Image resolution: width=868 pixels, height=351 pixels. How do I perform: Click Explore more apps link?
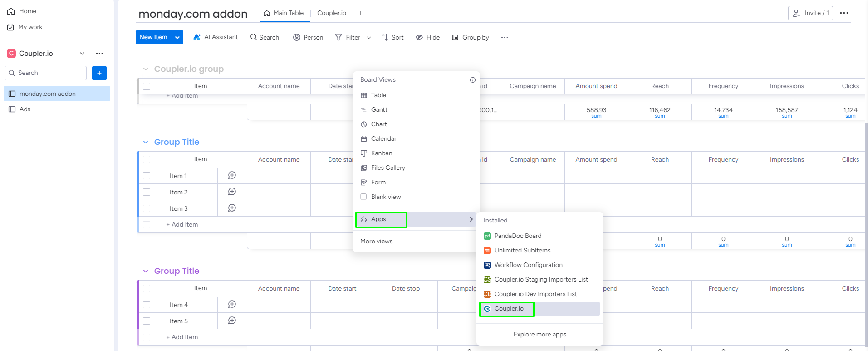point(539,335)
